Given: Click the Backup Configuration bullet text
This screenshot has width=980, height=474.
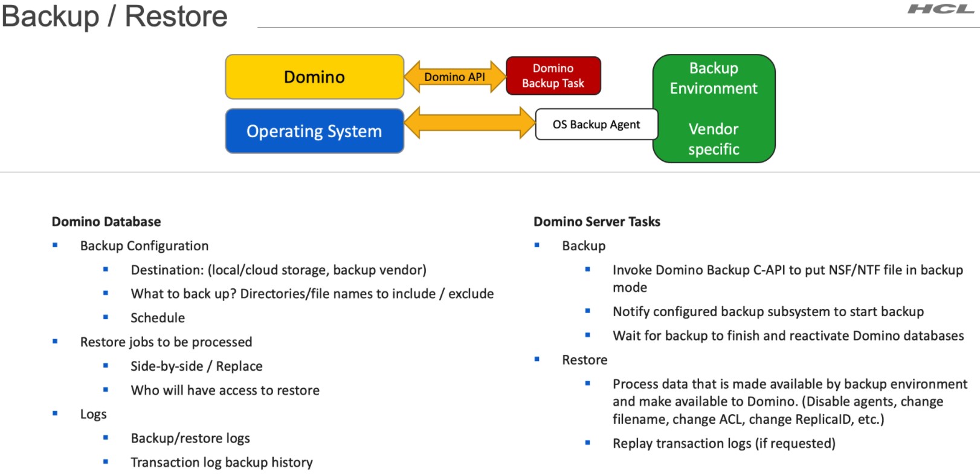Looking at the screenshot, I should pos(144,246).
